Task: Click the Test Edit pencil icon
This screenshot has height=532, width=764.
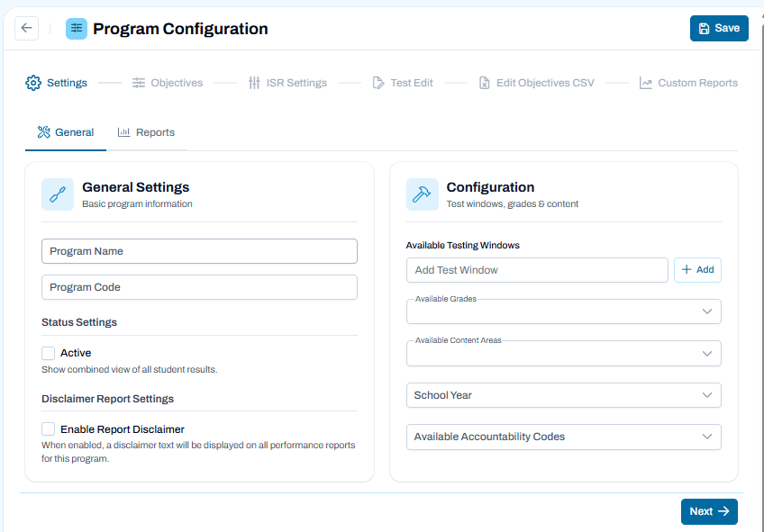Action: (378, 83)
